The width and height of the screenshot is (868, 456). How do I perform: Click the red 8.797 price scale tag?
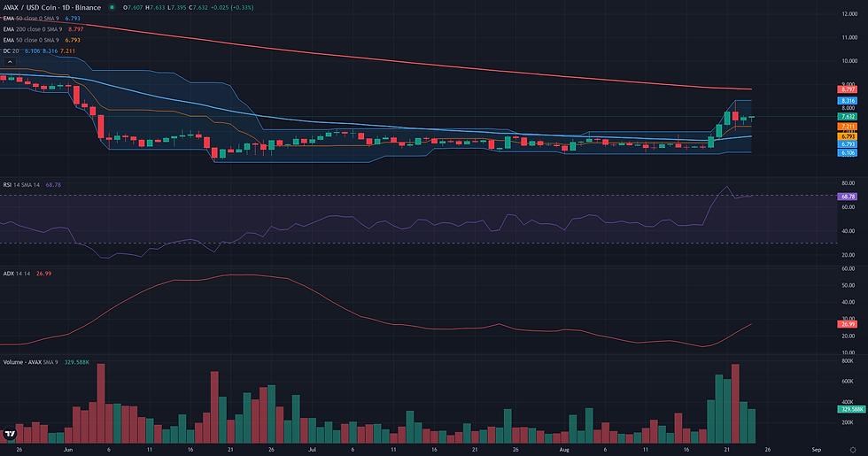847,89
